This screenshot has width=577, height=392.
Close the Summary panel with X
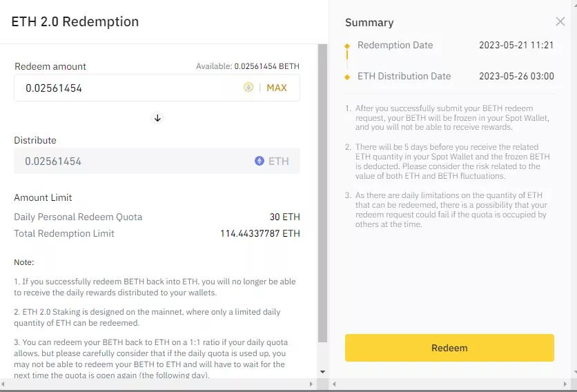[x=560, y=22]
